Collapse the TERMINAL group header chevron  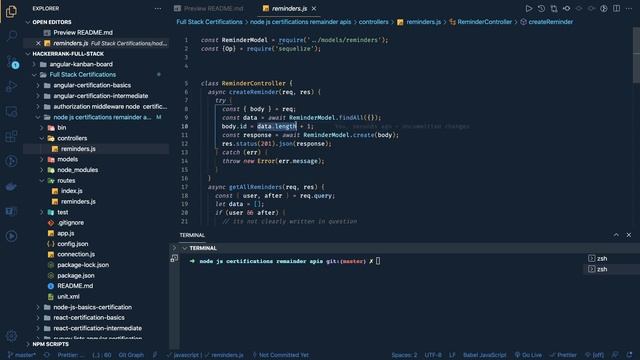(185, 248)
